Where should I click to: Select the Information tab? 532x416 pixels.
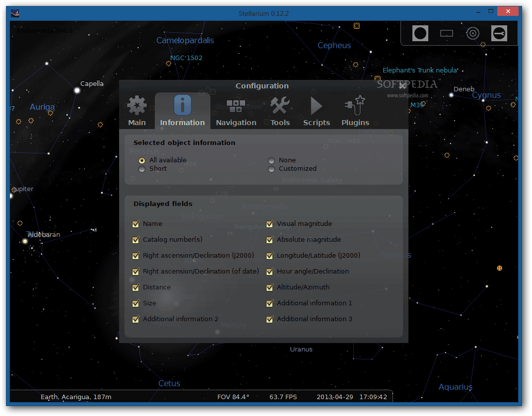(x=183, y=111)
